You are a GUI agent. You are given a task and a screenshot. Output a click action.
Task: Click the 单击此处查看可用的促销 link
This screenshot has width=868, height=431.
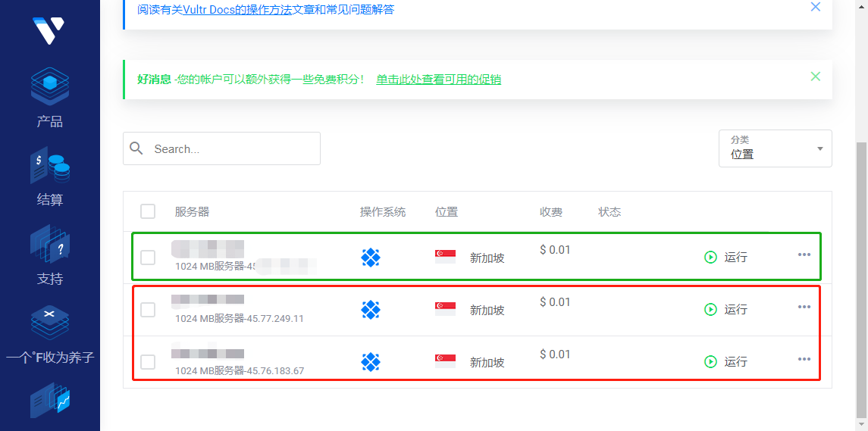point(438,80)
